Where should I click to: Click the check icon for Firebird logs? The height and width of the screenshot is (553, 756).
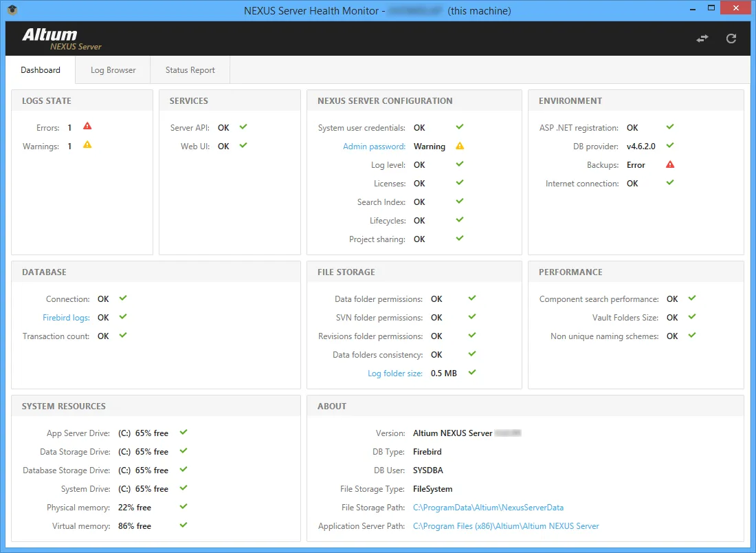(123, 317)
